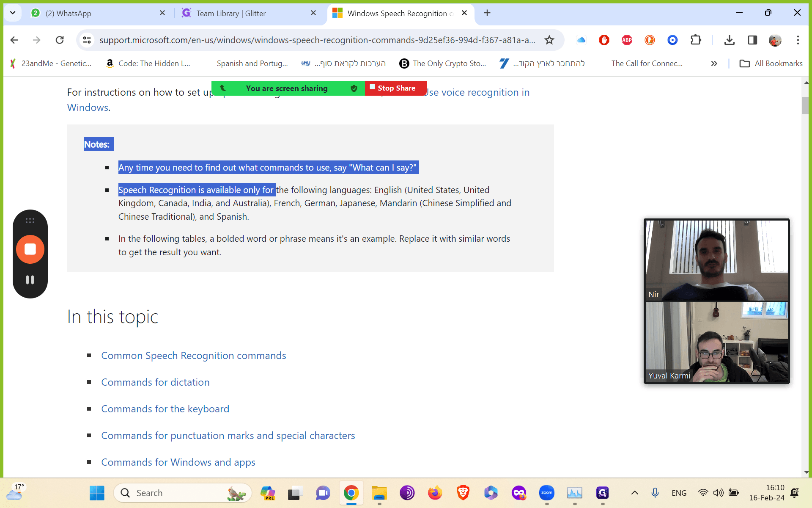This screenshot has height=508, width=812.
Task: Click the browser forward arrow
Action: coord(37,40)
